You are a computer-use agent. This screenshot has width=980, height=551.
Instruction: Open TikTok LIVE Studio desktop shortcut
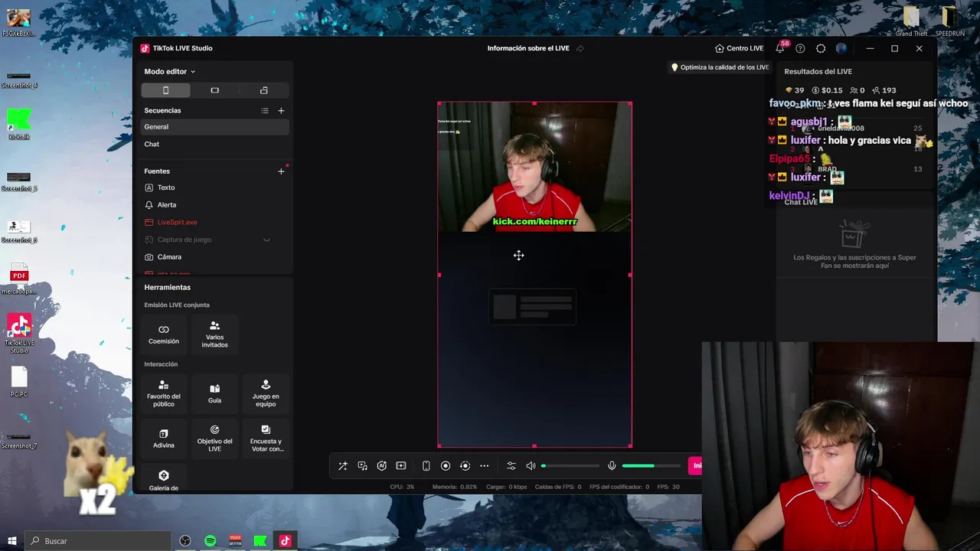[20, 333]
